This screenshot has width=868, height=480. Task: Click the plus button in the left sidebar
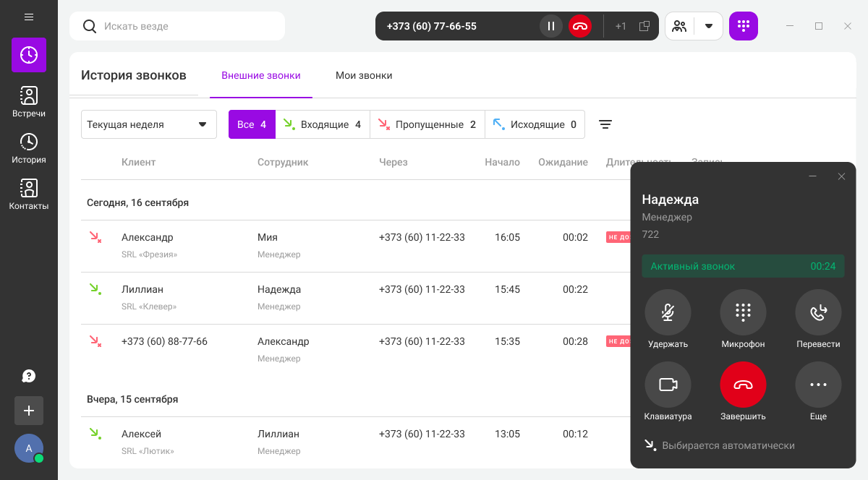point(29,411)
